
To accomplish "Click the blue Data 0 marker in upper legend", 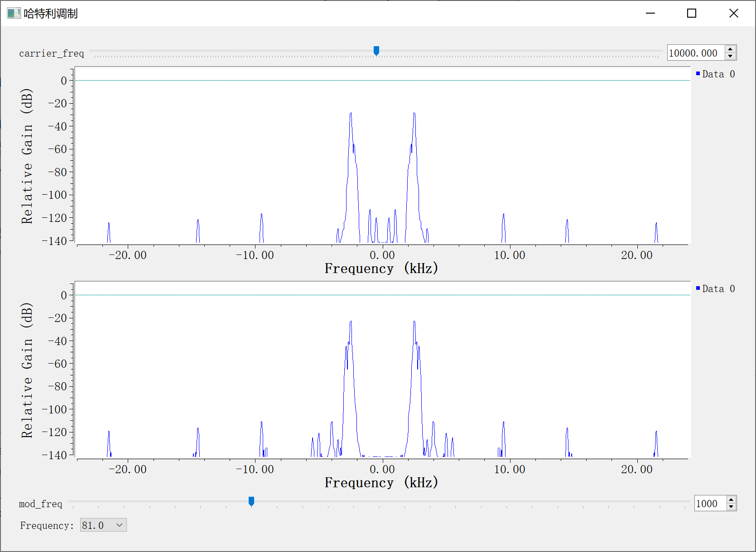I will (x=698, y=73).
